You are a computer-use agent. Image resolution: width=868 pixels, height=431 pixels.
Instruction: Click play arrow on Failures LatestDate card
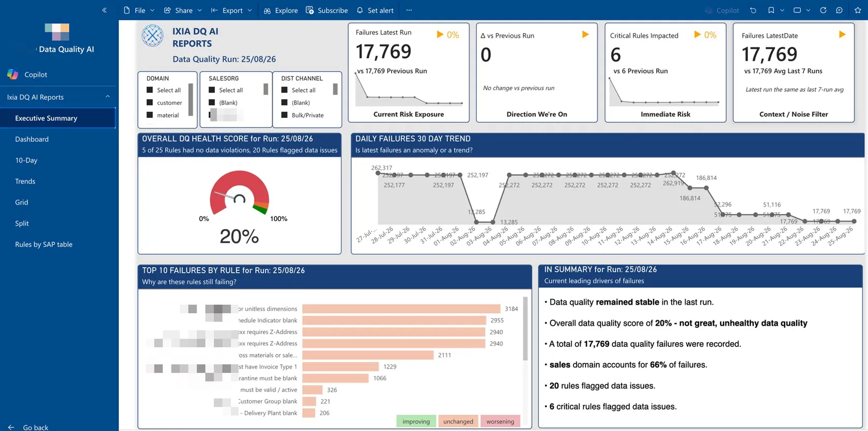tap(842, 34)
